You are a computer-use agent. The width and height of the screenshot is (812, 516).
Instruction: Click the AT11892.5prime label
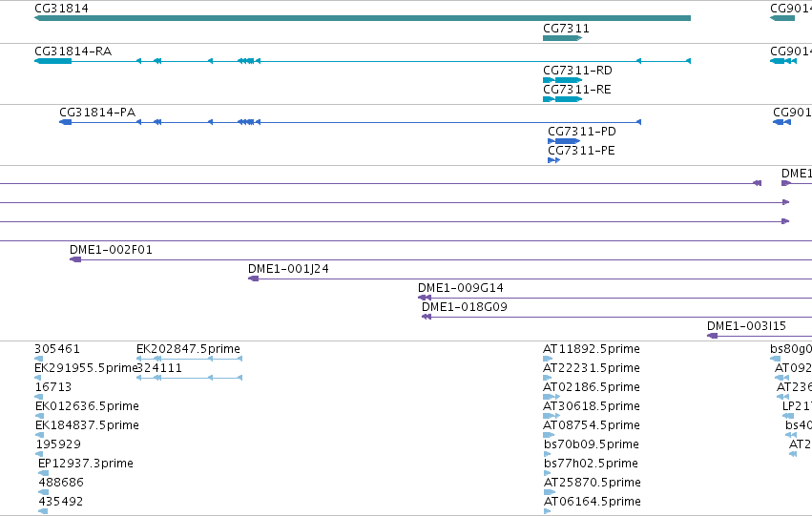pyautogui.click(x=592, y=349)
